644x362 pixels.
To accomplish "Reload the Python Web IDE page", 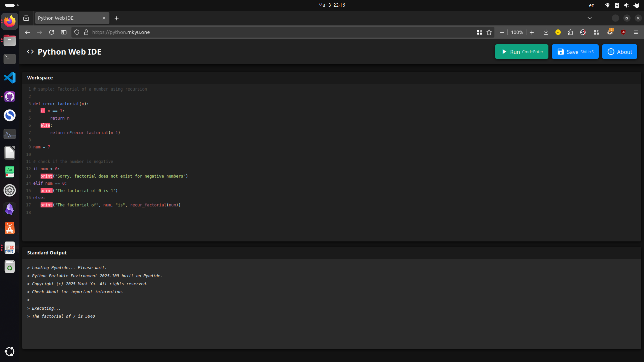I will point(52,32).
